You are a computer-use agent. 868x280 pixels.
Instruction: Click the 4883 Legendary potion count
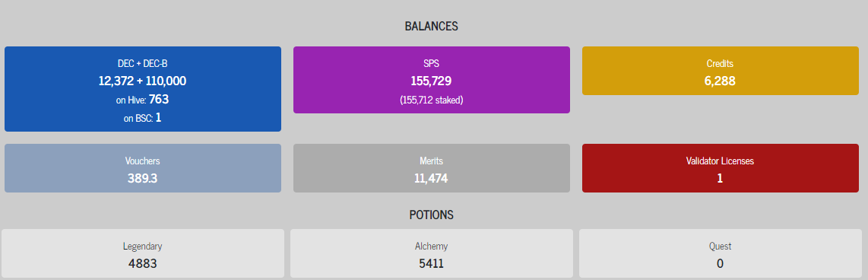[143, 263]
